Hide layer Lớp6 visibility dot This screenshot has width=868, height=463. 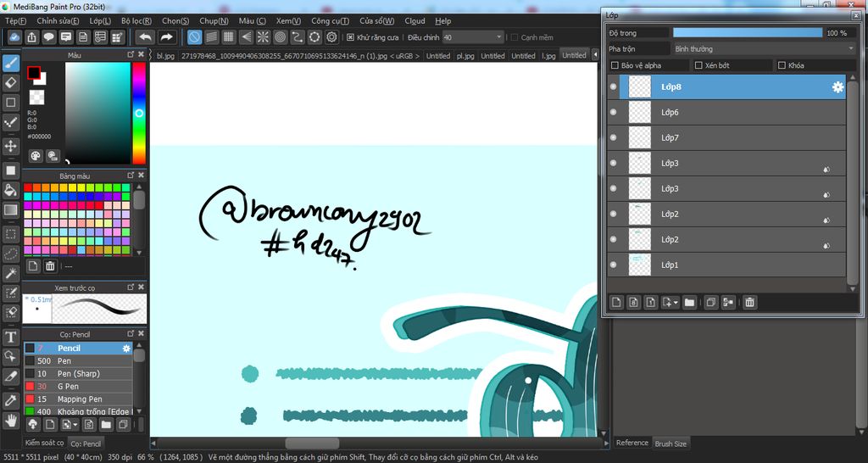click(614, 113)
